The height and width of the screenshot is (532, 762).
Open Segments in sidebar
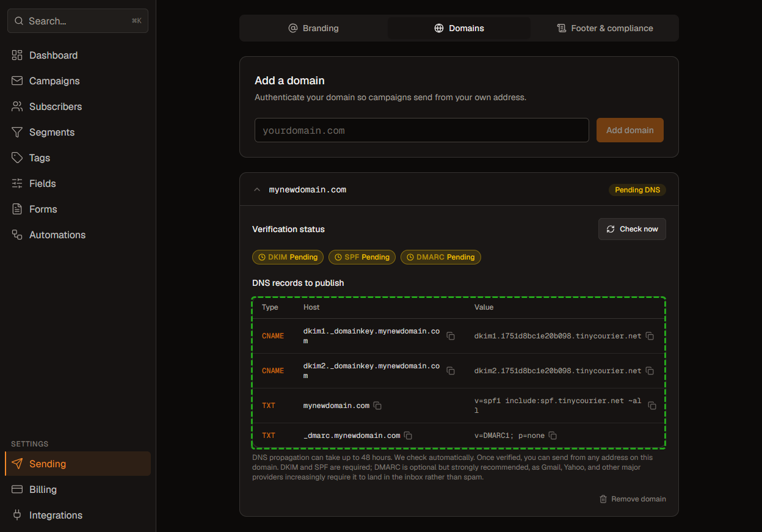78,132
